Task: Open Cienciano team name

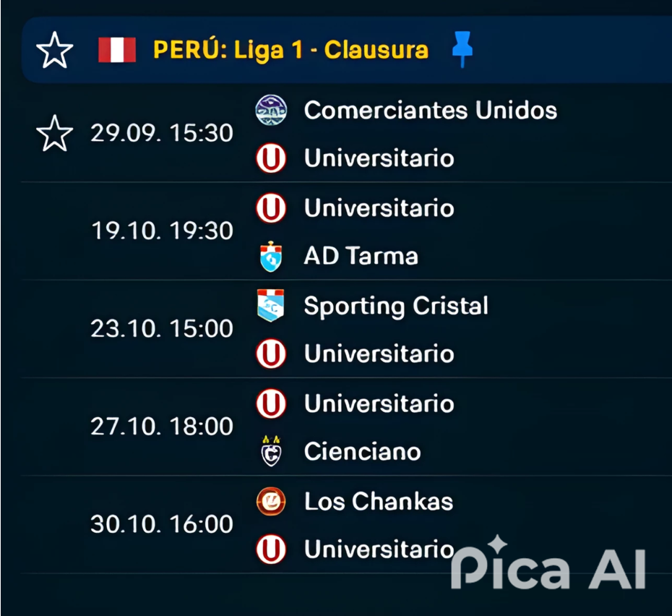Action: coord(363,451)
